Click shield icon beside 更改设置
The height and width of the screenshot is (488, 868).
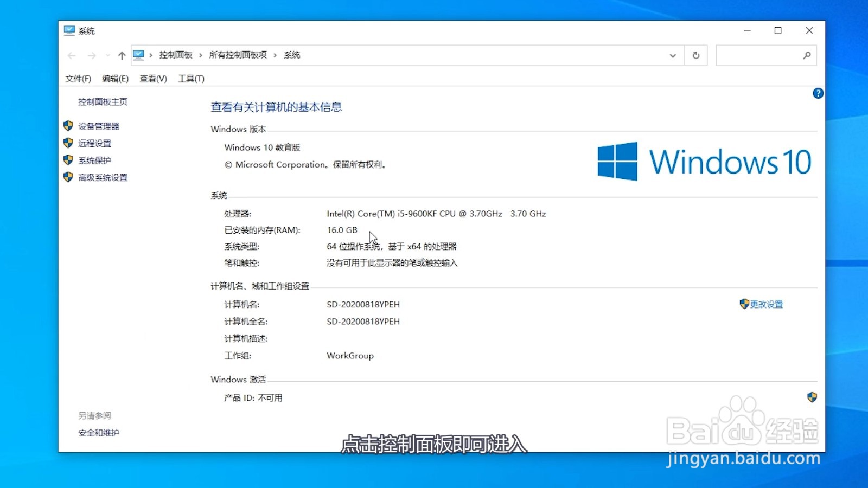pyautogui.click(x=744, y=304)
